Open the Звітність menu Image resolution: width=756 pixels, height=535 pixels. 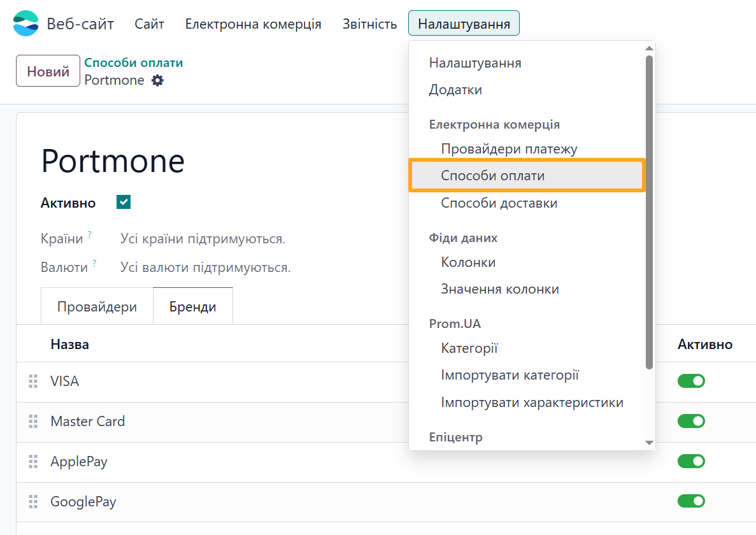tap(369, 24)
